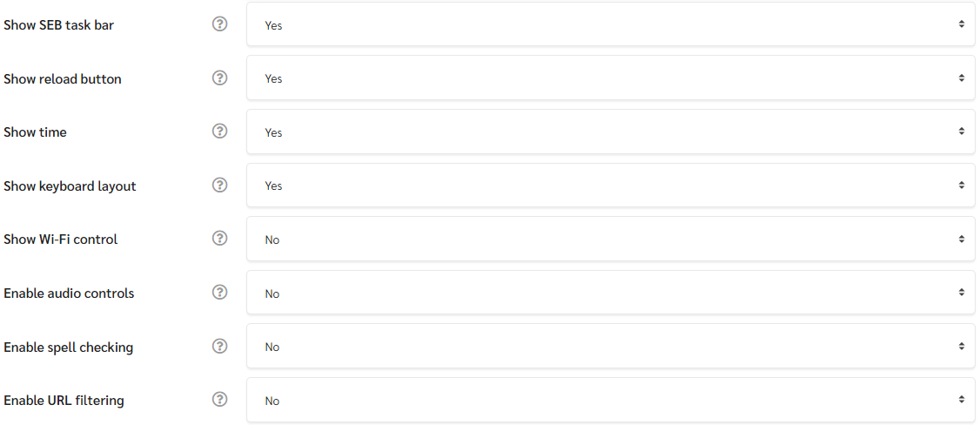Open help icon for Enable audio controls
Image resolution: width=980 pixels, height=425 pixels.
[x=219, y=293]
